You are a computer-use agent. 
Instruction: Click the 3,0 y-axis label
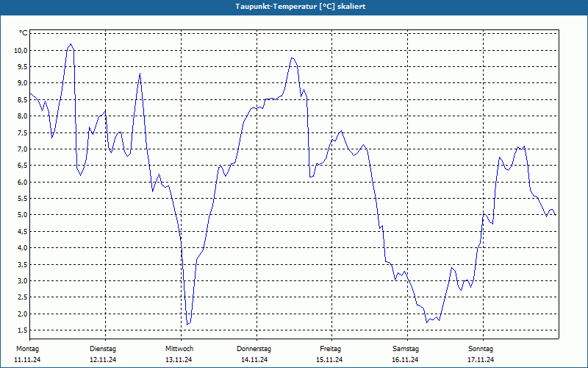click(22, 281)
